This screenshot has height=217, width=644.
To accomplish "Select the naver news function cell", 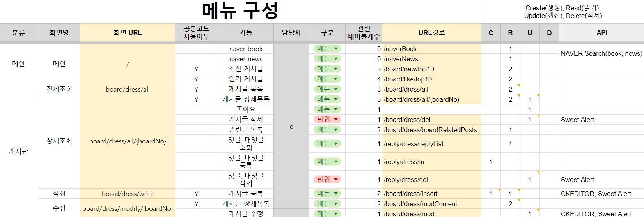I will point(246,59).
